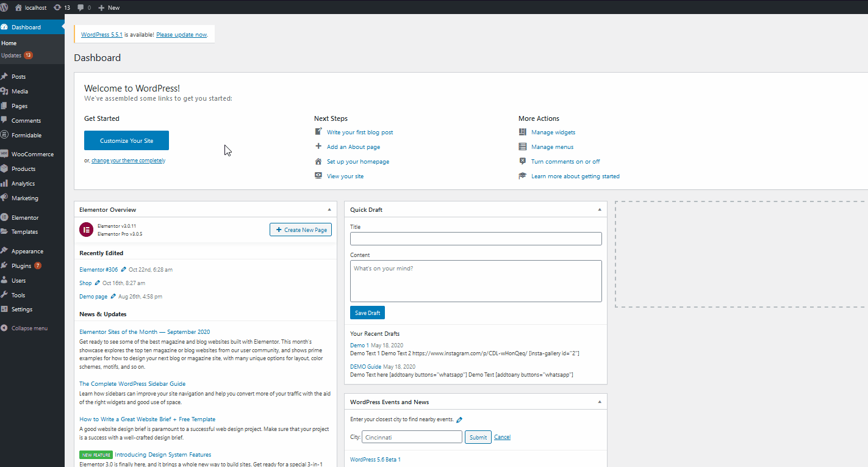Click into the Quick Draft Title field
The height and width of the screenshot is (467, 868).
pos(476,239)
